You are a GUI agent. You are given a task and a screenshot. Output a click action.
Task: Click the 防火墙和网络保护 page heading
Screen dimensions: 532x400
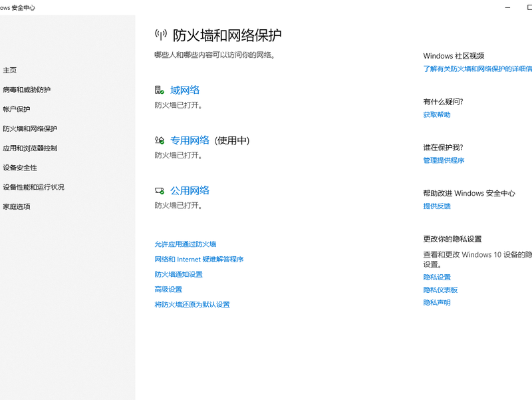tap(227, 35)
